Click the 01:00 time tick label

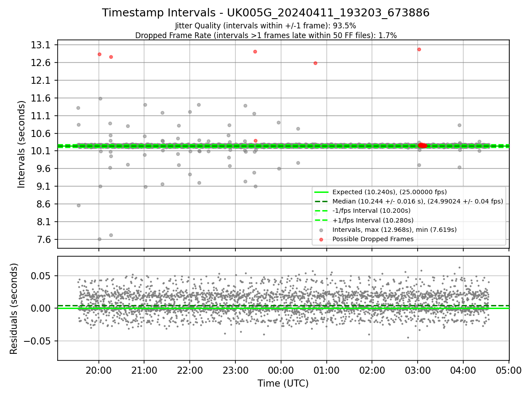pos(327,370)
